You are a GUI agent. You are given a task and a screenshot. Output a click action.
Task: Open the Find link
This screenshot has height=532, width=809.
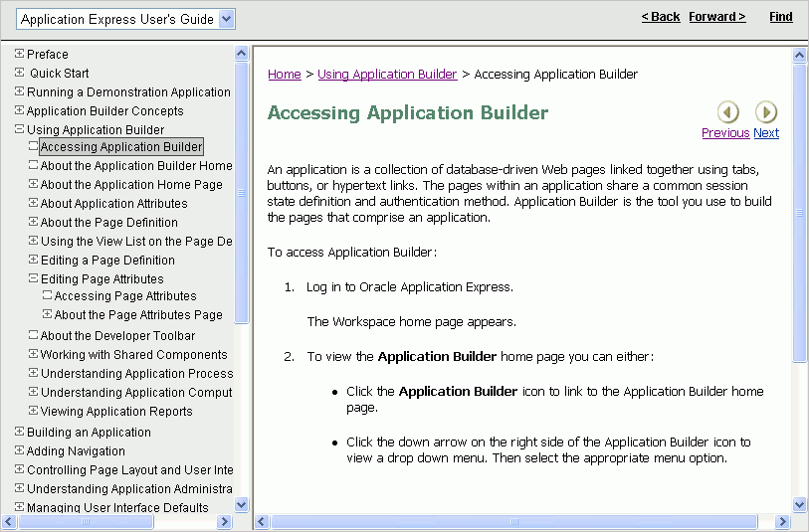coord(781,17)
